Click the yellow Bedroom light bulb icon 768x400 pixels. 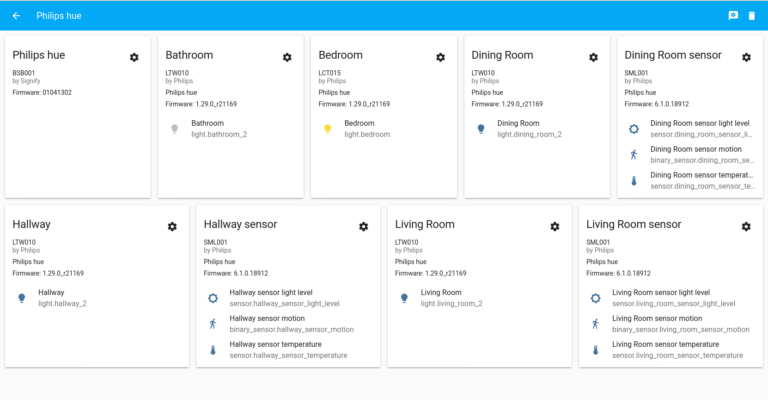[328, 129]
